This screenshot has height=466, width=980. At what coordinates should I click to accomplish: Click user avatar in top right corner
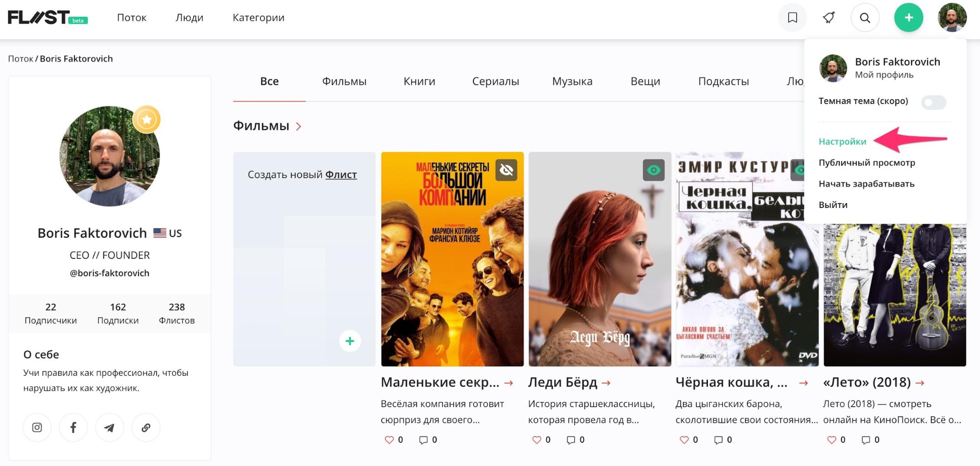pos(952,18)
